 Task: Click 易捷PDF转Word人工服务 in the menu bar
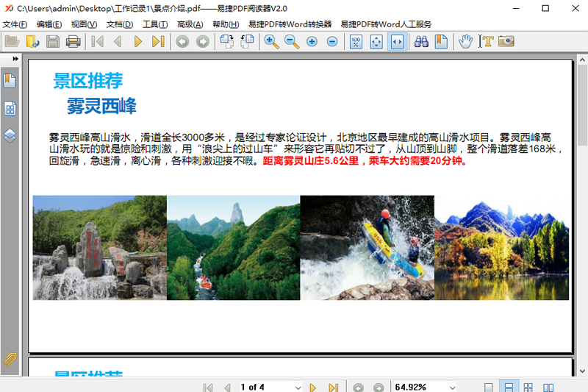click(x=386, y=24)
